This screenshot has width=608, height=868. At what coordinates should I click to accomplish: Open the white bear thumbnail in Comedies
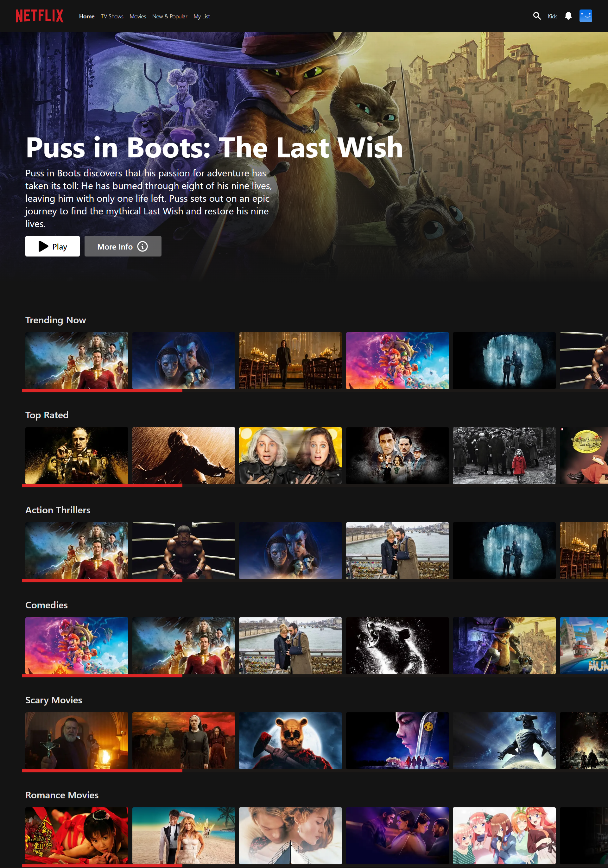[397, 645]
